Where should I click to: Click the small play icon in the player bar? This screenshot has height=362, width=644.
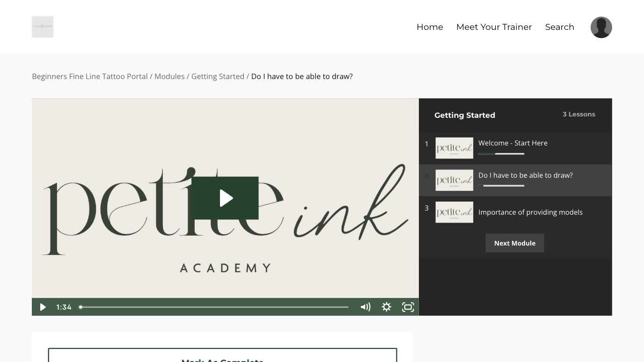[x=43, y=307]
